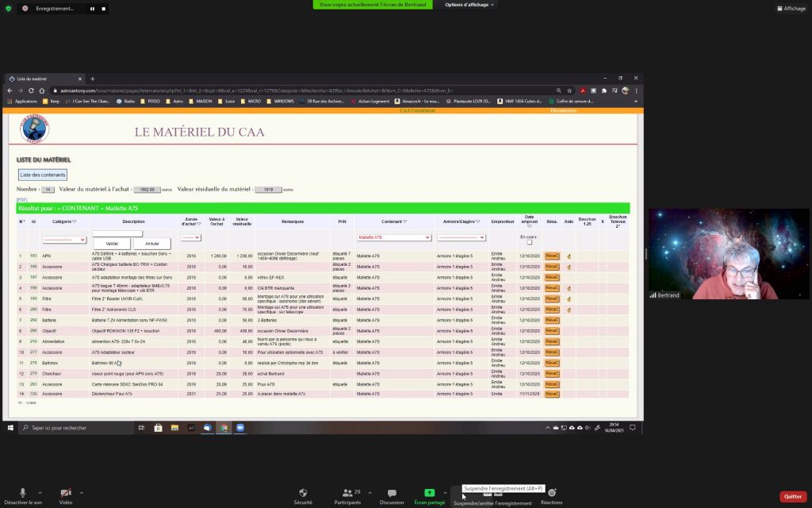Click the green Écran partagé icon

pos(429,492)
